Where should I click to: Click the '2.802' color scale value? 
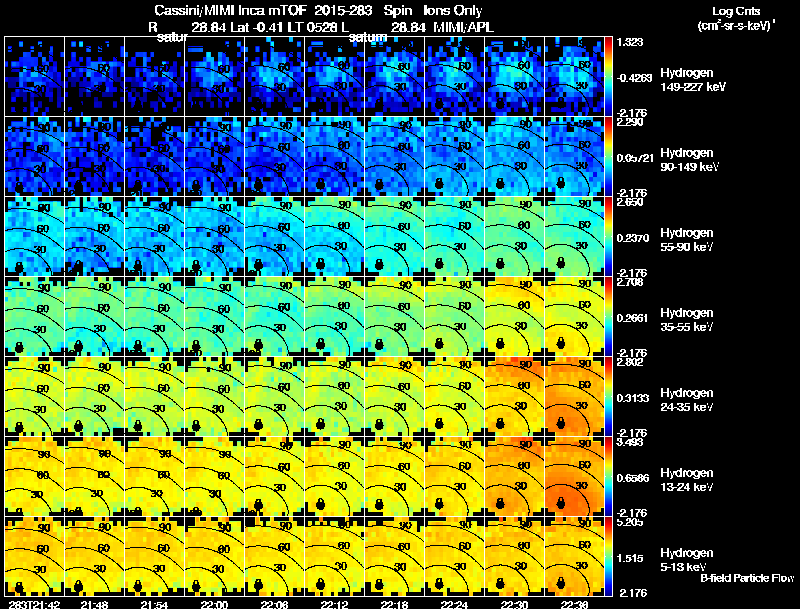coord(630,363)
